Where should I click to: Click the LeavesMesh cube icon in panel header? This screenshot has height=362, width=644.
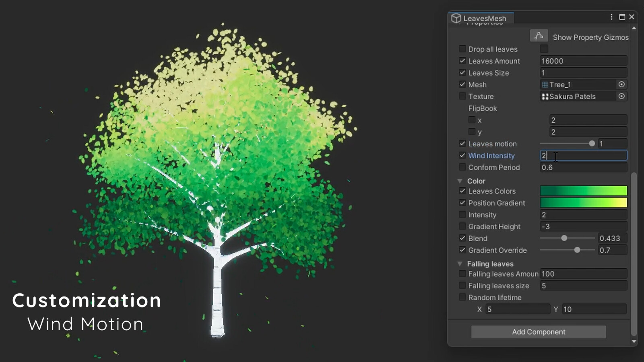tap(456, 18)
